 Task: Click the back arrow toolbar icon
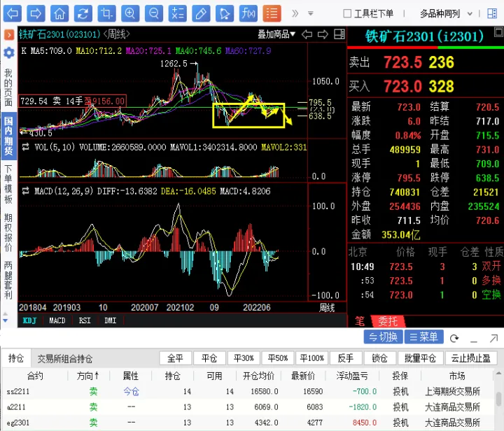(x=13, y=13)
